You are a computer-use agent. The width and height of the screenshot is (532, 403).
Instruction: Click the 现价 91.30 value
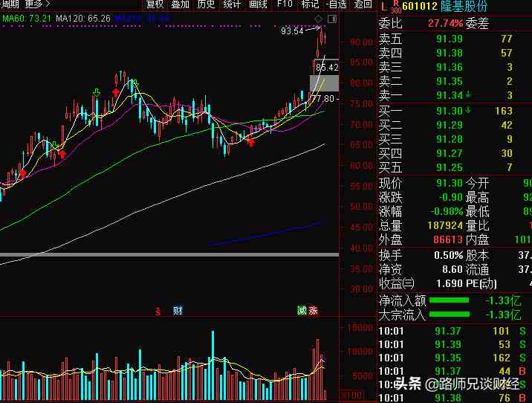pyautogui.click(x=450, y=184)
